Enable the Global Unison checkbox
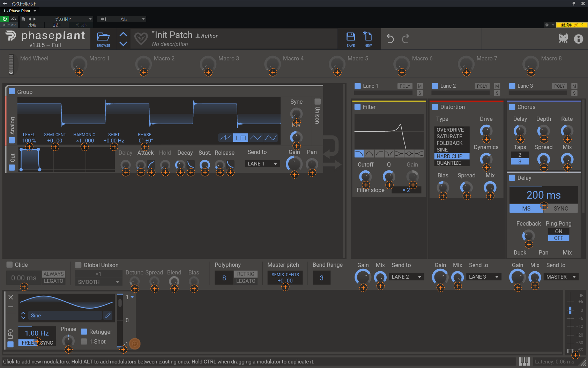 tap(79, 265)
